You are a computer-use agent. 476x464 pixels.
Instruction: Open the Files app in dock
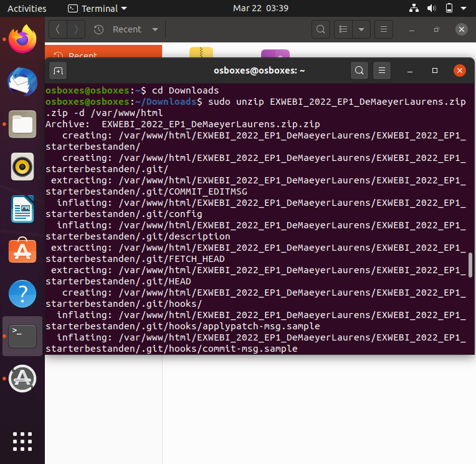point(22,124)
